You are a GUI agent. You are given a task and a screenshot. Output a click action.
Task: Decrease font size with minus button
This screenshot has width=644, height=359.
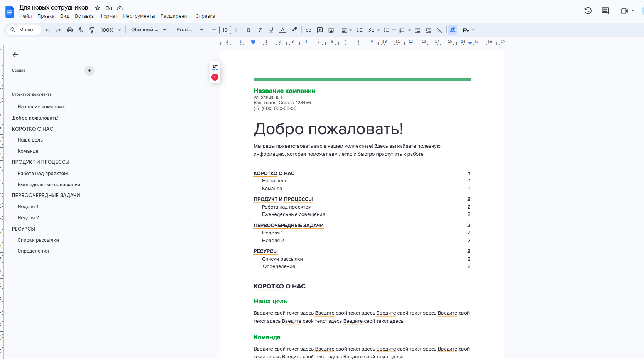coord(214,30)
